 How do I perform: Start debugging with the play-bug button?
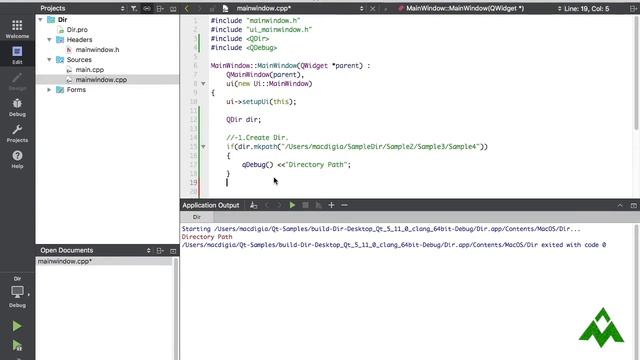(x=17, y=346)
